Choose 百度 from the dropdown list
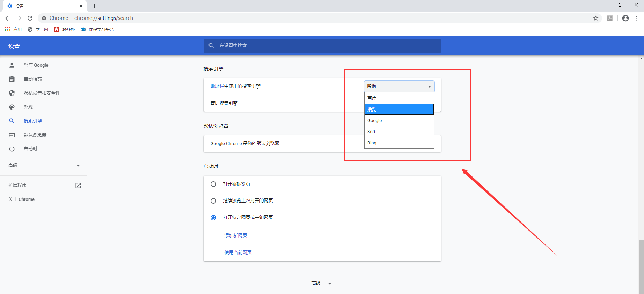Image resolution: width=644 pixels, height=294 pixels. click(x=399, y=98)
